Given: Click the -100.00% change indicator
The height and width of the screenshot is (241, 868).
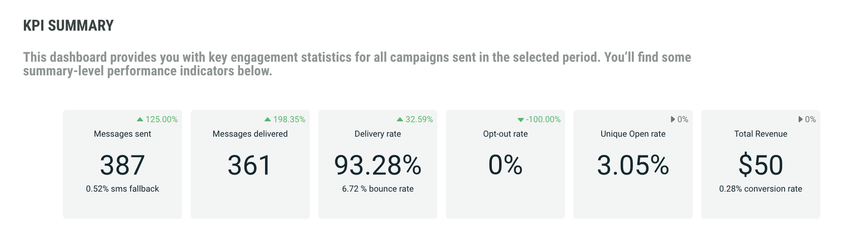Looking at the screenshot, I should click(x=543, y=120).
